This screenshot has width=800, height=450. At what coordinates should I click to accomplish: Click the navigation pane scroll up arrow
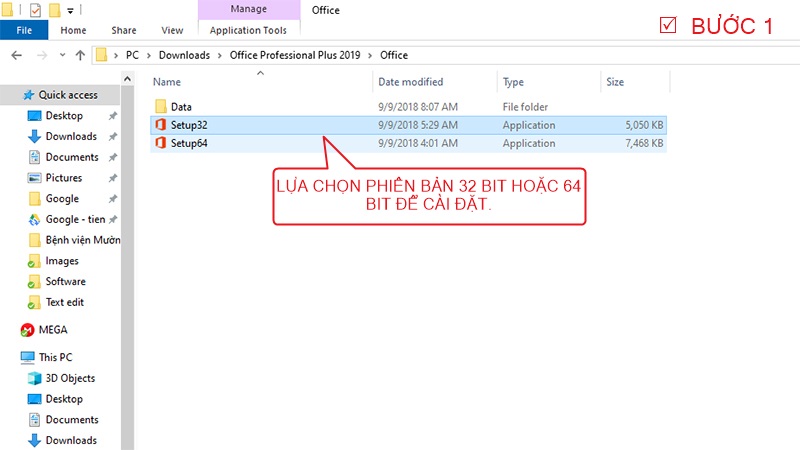point(127,79)
